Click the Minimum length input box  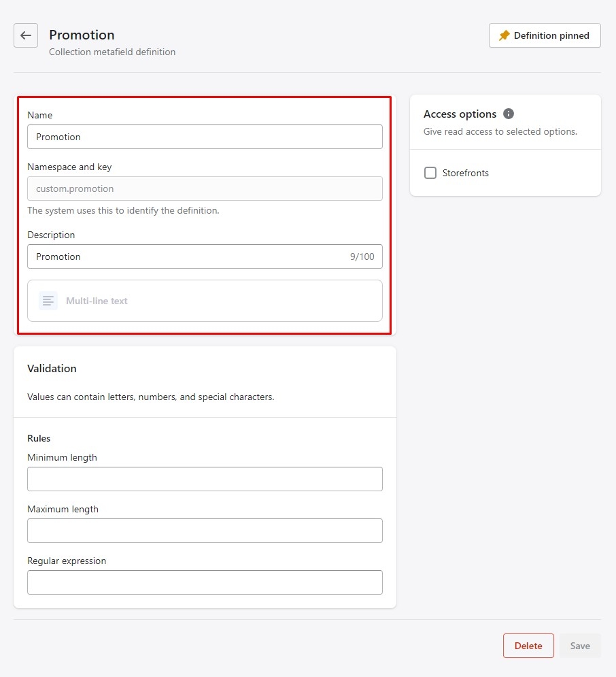click(x=205, y=479)
